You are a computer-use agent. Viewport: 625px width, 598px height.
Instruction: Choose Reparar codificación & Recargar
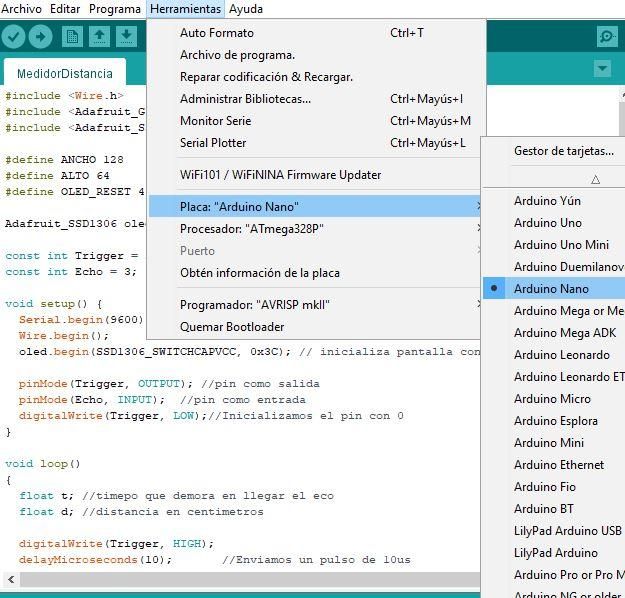[314, 77]
